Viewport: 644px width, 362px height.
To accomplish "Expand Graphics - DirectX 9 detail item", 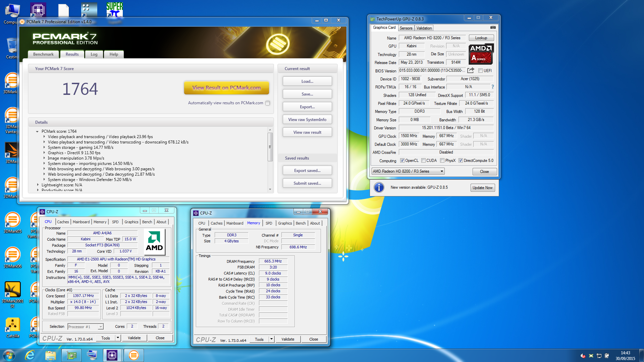I will pos(44,153).
